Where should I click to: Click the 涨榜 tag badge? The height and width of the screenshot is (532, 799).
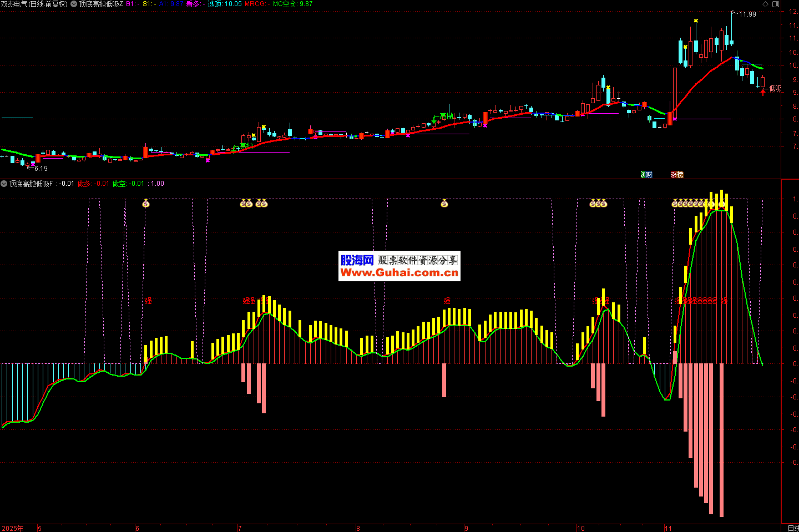[677, 175]
